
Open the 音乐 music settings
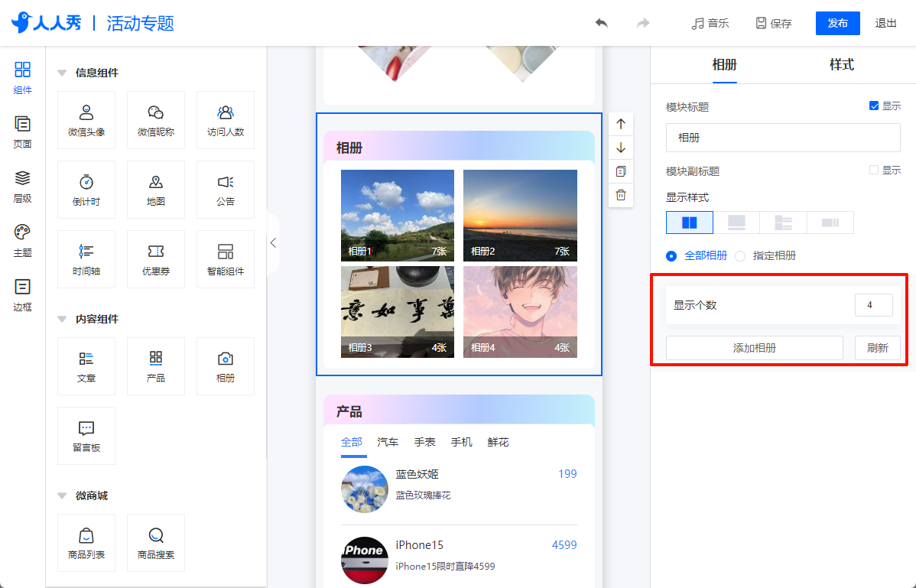(x=710, y=24)
